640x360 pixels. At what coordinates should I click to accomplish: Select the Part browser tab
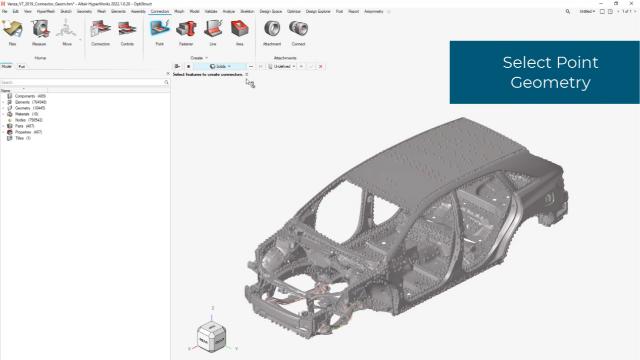(x=22, y=66)
